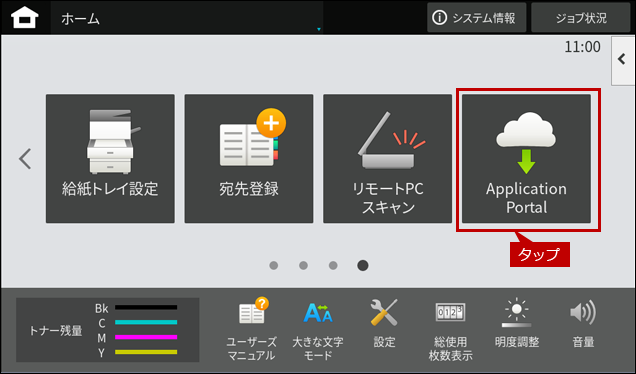Select the second page indicator dot
This screenshot has width=636, height=374.
click(303, 265)
